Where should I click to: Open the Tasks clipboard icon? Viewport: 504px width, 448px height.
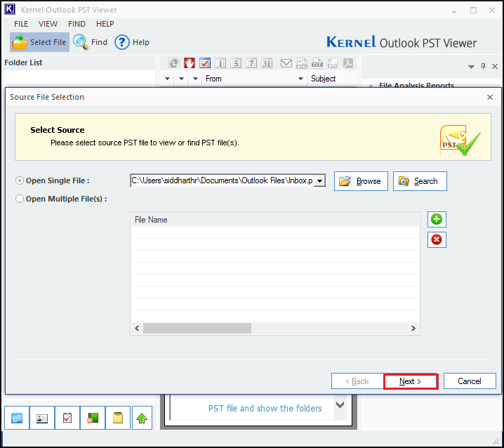67,418
